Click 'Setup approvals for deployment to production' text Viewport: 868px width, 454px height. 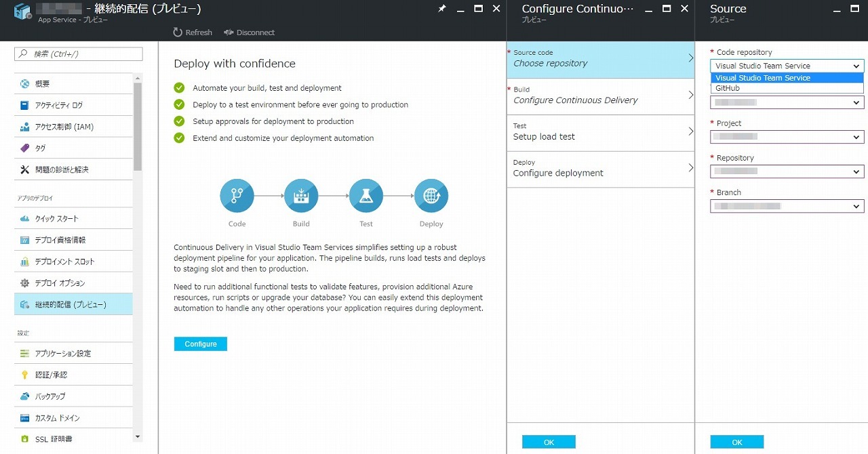click(x=273, y=121)
